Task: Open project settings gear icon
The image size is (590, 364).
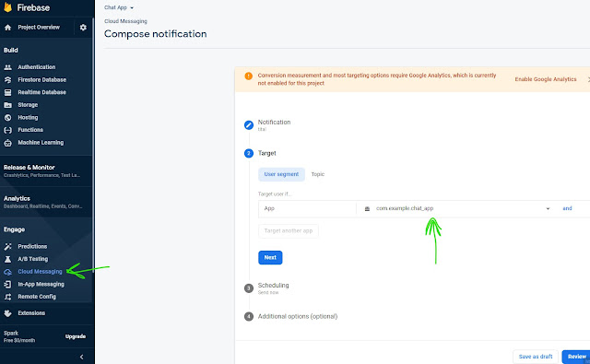Action: pos(83,28)
